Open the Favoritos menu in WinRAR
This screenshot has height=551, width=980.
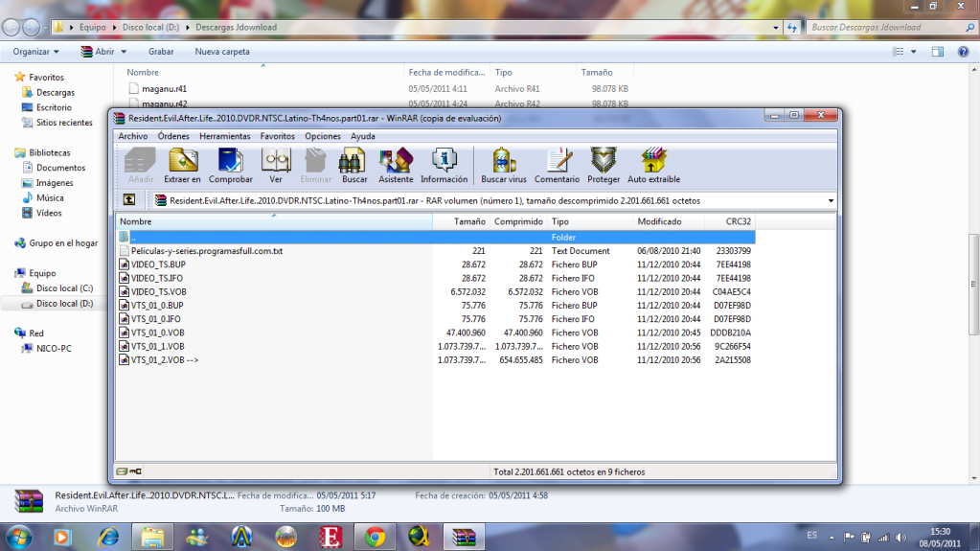(278, 136)
